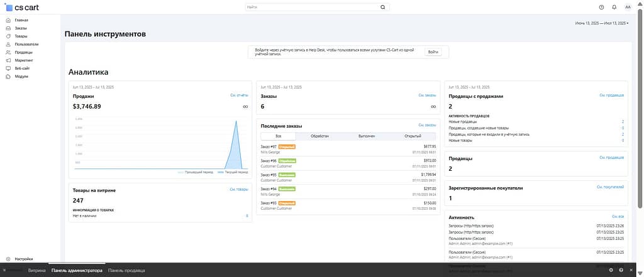The height and width of the screenshot is (277, 644).
Task: Select the Открытый orders filter tab
Action: 413,136
